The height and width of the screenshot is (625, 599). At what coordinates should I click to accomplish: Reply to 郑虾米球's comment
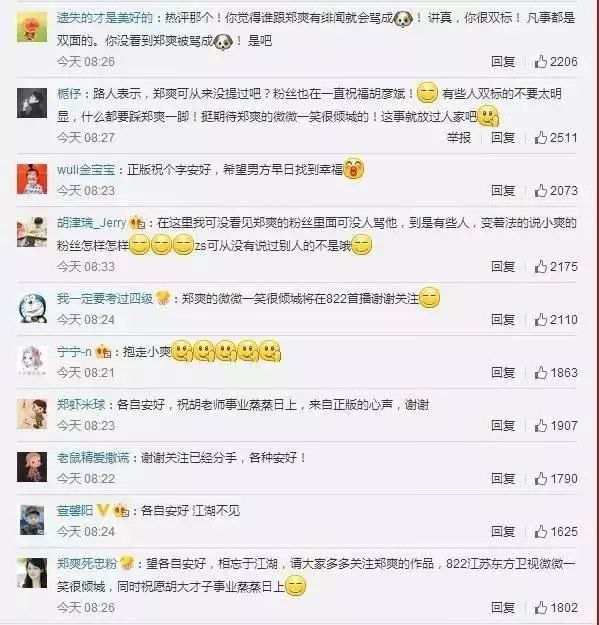point(503,425)
